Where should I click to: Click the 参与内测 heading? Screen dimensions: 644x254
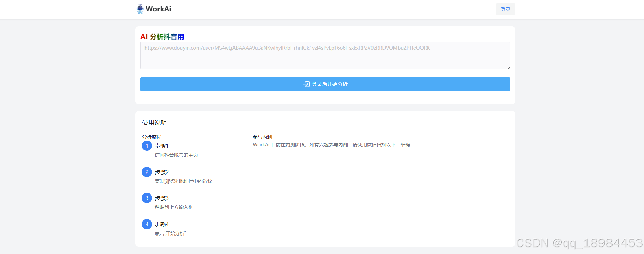click(x=262, y=137)
